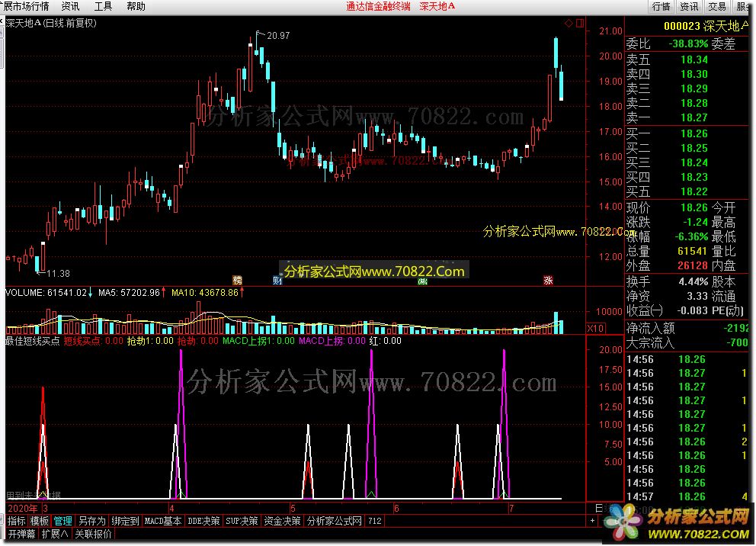Viewport: 756px width, 546px height.
Task: Click the 关联报价 button
Action: pos(93,534)
